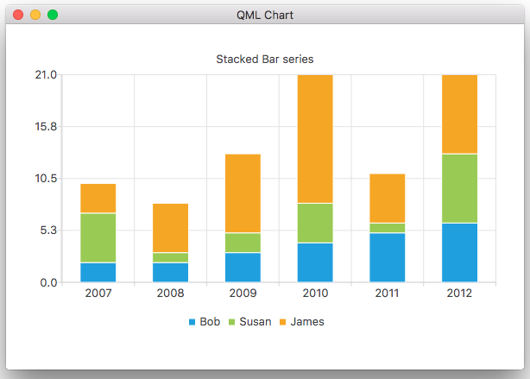The height and width of the screenshot is (379, 530).
Task: Click the 2010 x-axis label
Action: [315, 293]
